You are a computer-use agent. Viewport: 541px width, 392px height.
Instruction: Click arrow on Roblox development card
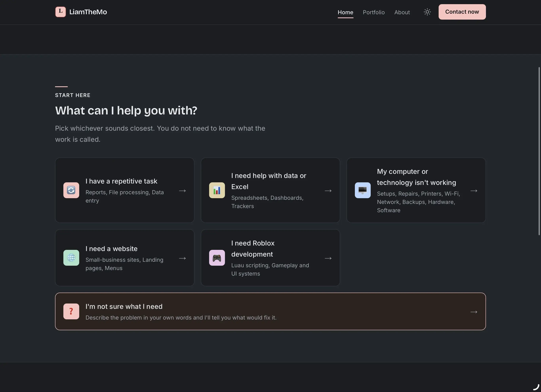click(x=328, y=258)
